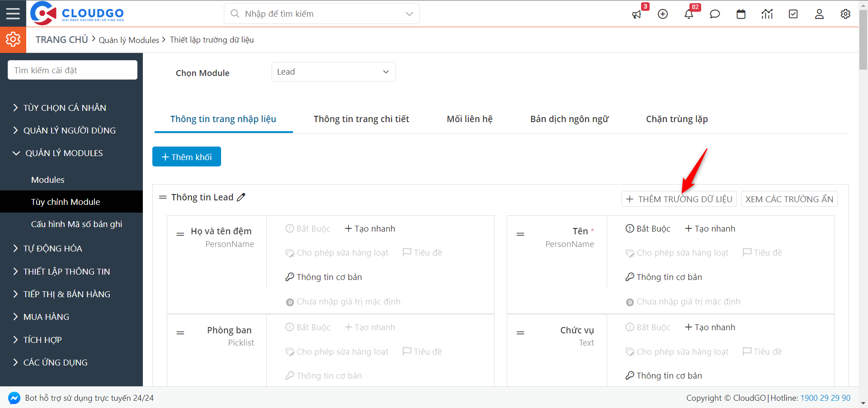The image size is (868, 408).
Task: Open the Chọn Module dropdown showing Lead
Action: [x=333, y=72]
